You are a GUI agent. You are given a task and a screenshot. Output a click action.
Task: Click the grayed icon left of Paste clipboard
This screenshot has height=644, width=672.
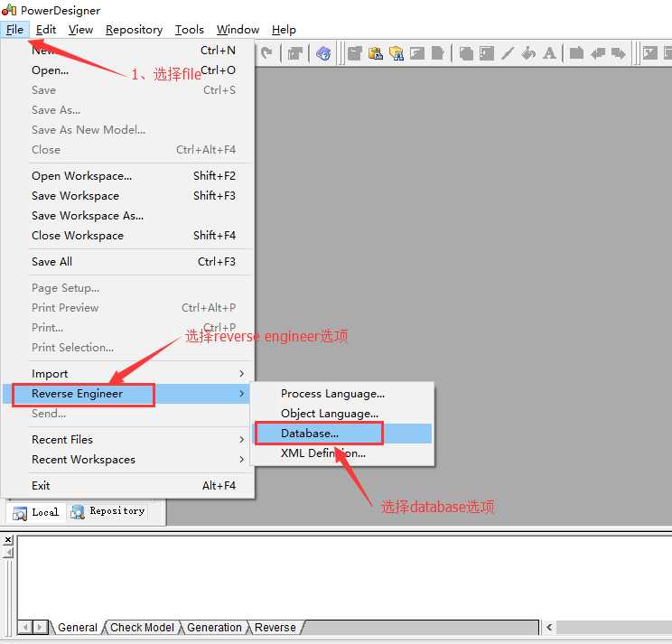[x=355, y=53]
